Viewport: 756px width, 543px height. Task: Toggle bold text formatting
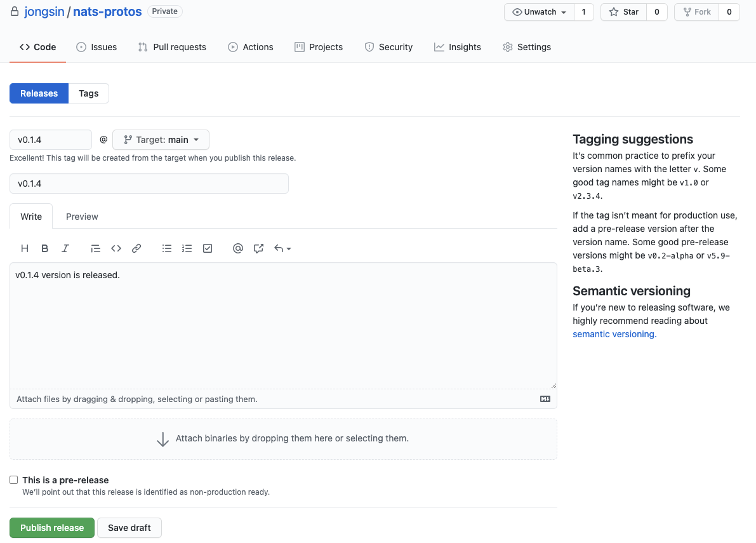45,248
